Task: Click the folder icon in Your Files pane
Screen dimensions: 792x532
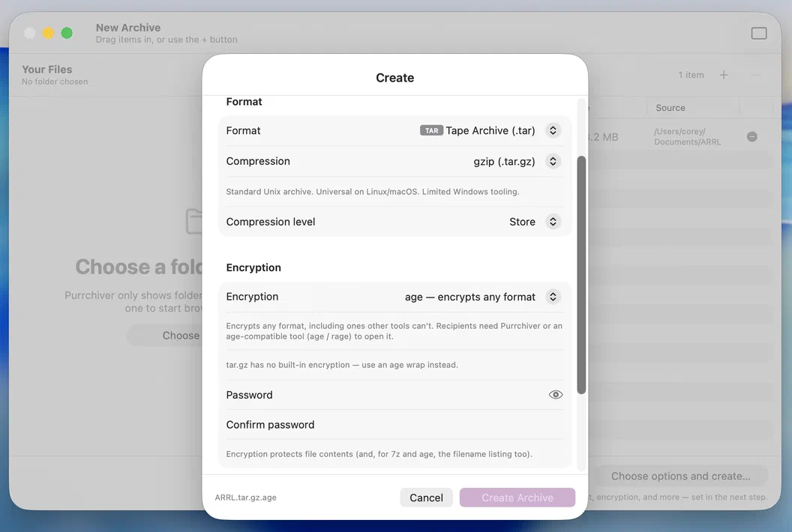Action: point(194,221)
